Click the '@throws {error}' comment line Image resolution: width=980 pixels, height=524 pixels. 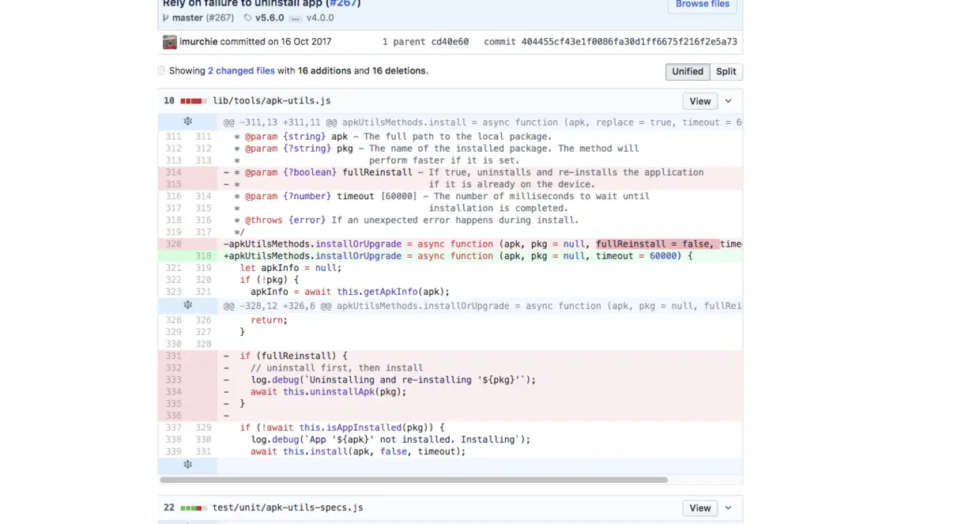[480, 220]
